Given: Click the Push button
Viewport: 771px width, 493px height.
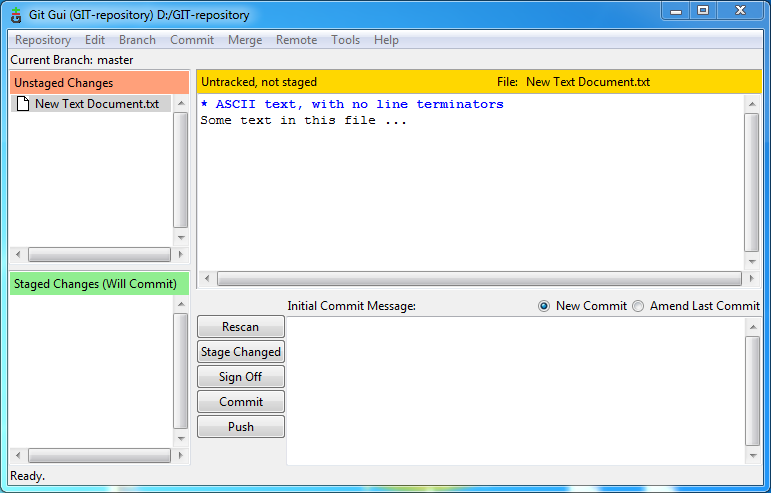Looking at the screenshot, I should [240, 427].
